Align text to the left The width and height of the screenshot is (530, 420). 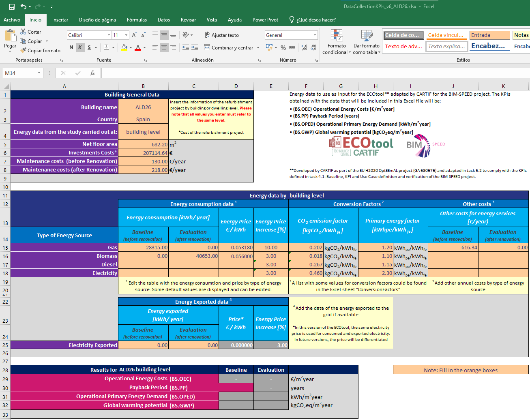(155, 47)
